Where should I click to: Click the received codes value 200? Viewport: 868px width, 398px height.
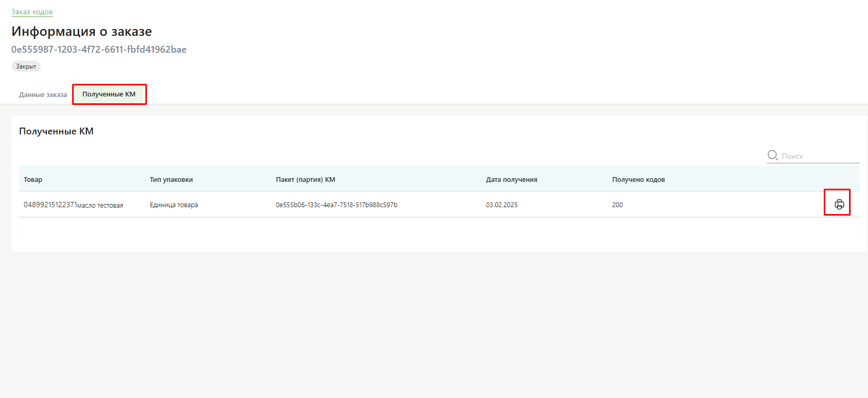coord(617,205)
